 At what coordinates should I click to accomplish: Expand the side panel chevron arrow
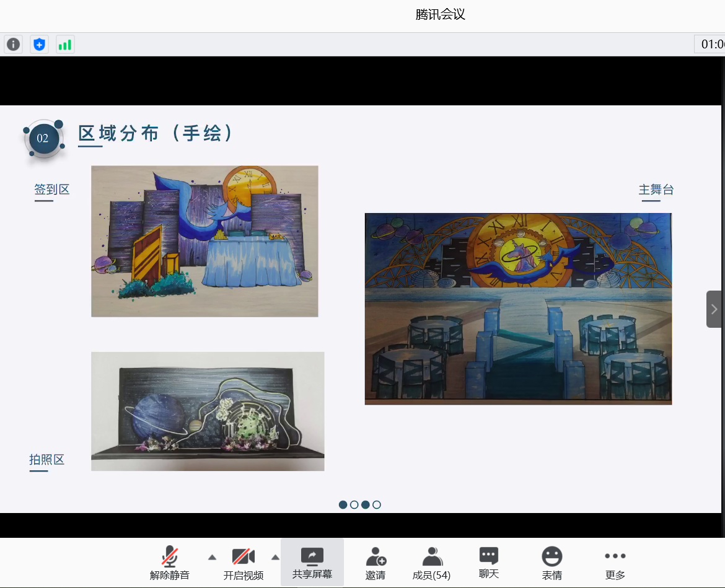coord(714,309)
